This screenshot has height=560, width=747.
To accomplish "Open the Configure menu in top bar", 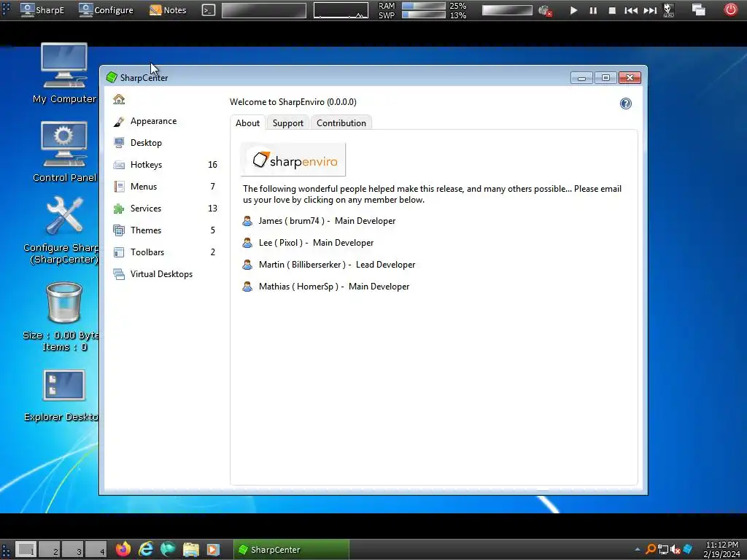I will (x=107, y=10).
